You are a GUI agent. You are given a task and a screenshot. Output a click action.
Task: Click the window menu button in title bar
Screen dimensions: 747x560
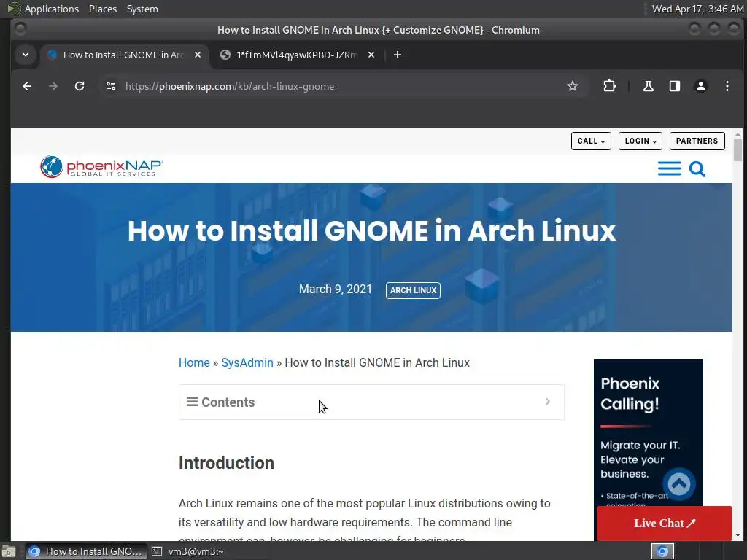(20, 29)
